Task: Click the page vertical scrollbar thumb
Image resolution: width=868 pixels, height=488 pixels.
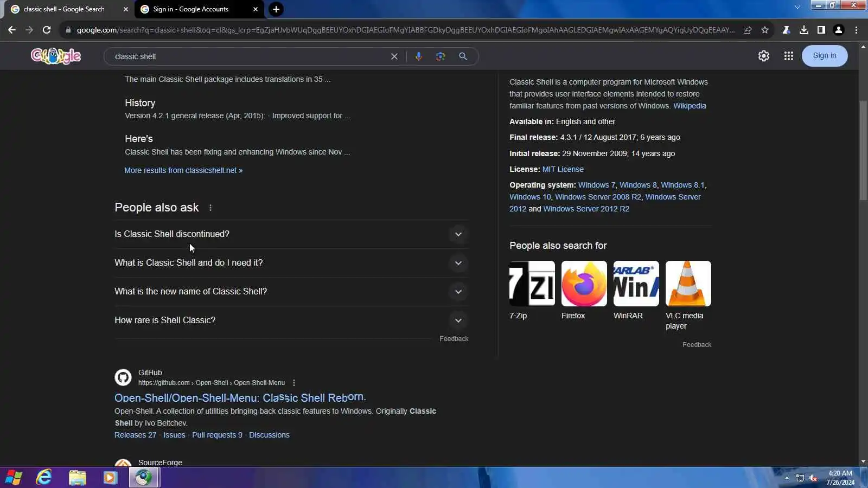Action: point(863,150)
